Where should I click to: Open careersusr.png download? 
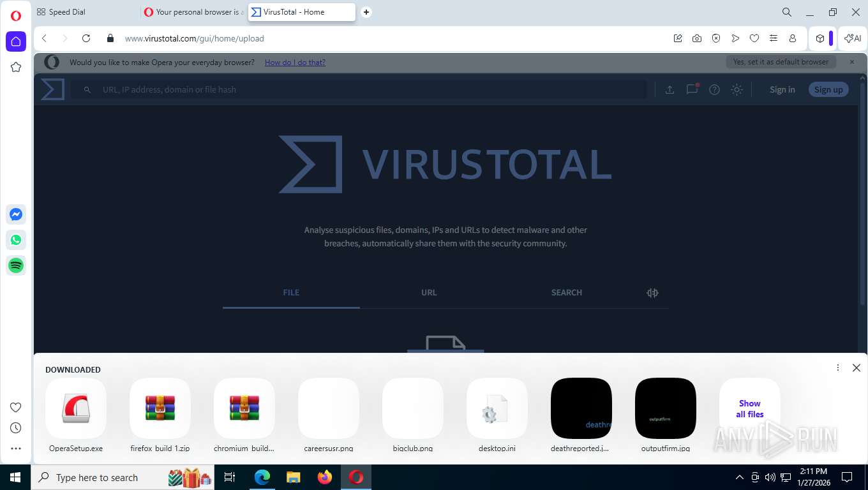pyautogui.click(x=329, y=415)
